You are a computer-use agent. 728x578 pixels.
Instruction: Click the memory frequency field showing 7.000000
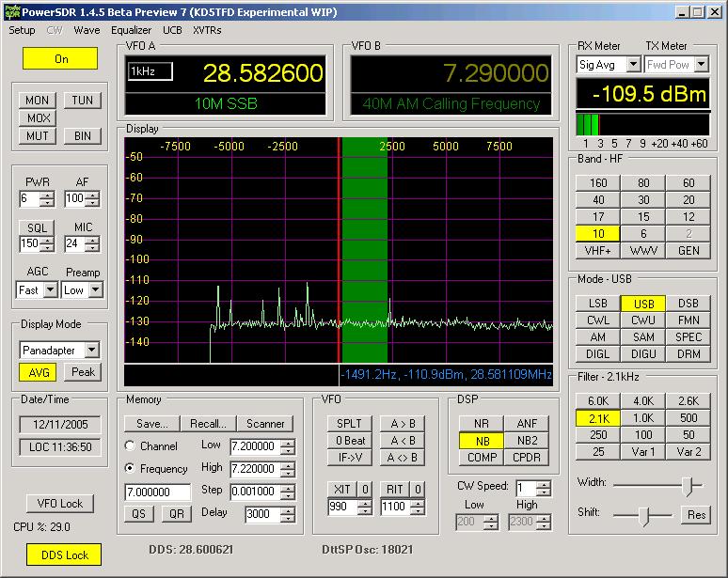coord(157,492)
